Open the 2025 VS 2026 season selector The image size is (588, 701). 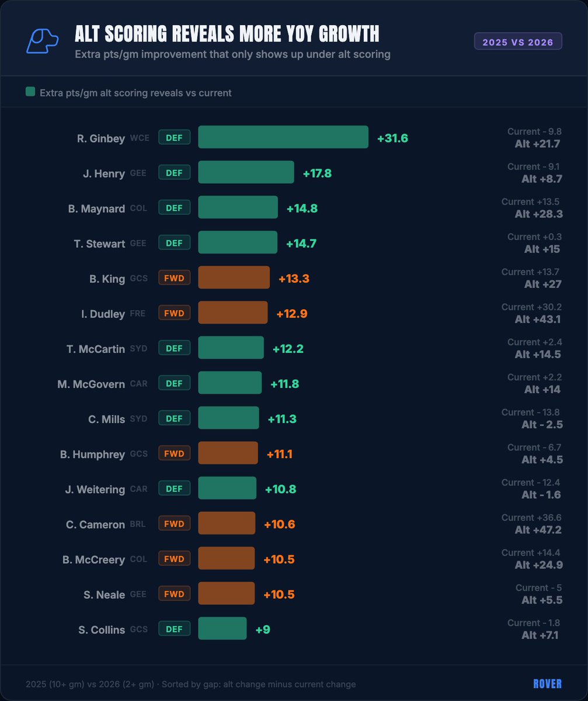517,41
